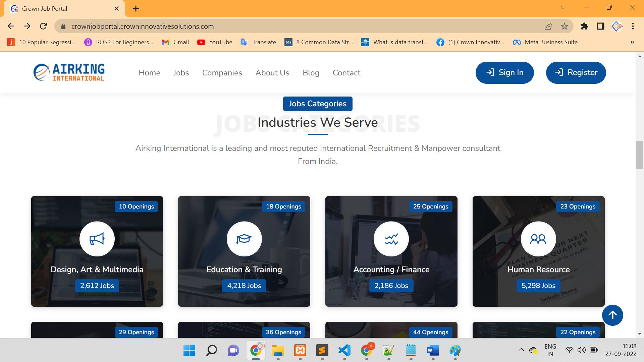Viewport: 644px width, 362px height.
Task: Open the Jobs navigation menu item
Action: click(181, 73)
